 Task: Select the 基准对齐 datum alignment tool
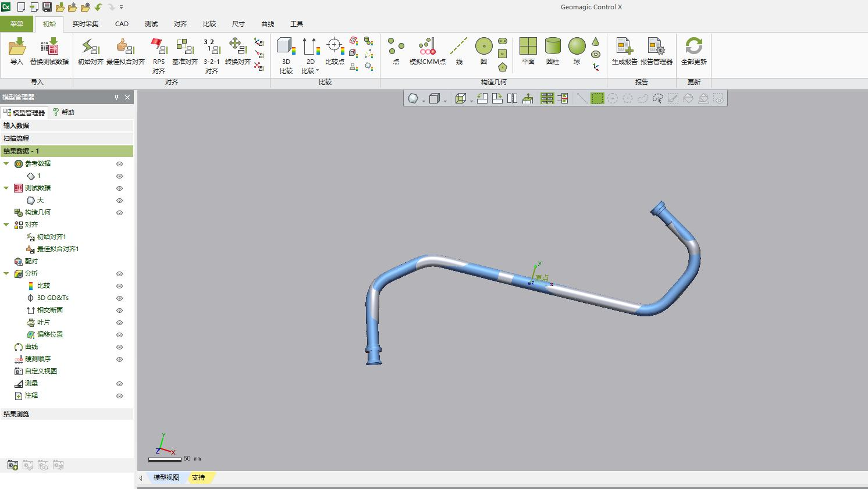(x=185, y=51)
